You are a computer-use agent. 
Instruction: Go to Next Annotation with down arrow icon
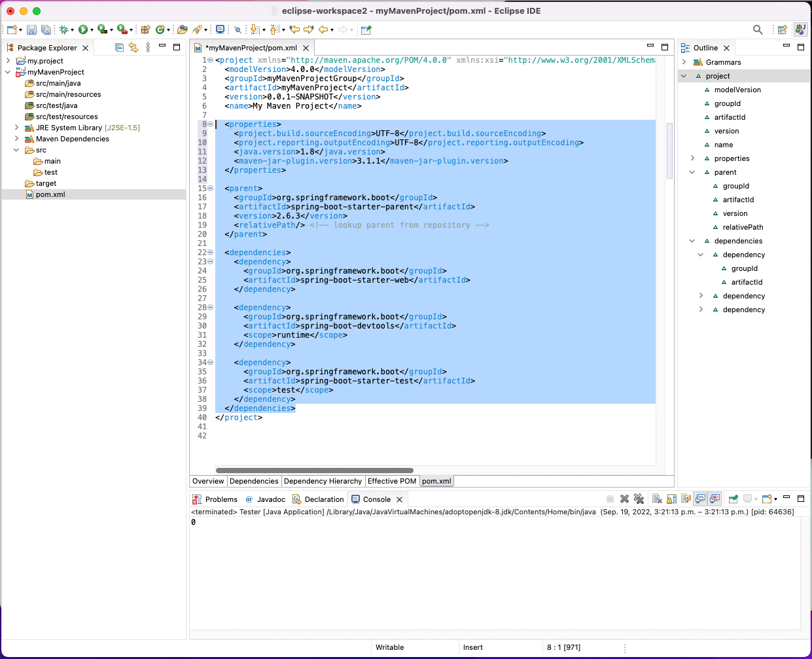(255, 29)
